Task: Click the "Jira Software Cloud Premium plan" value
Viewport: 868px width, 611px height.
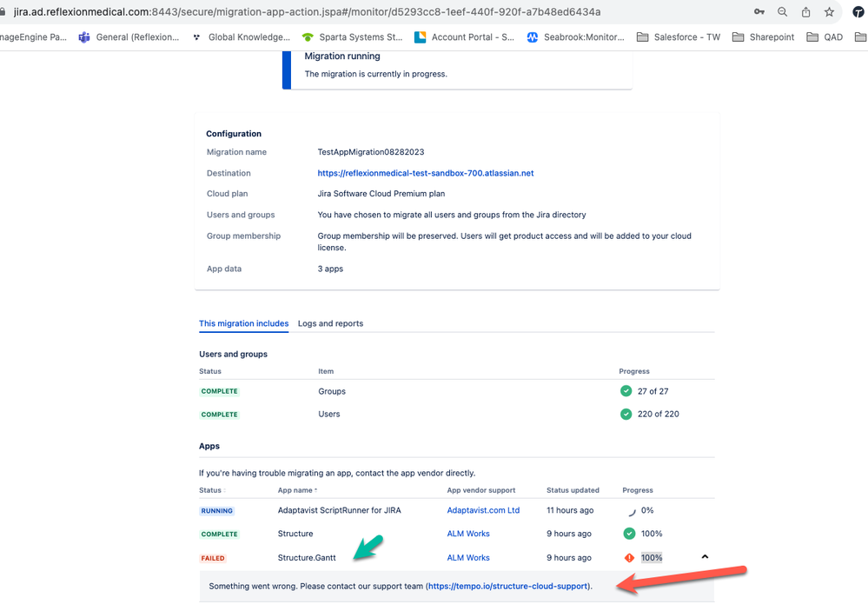Action: (x=381, y=193)
